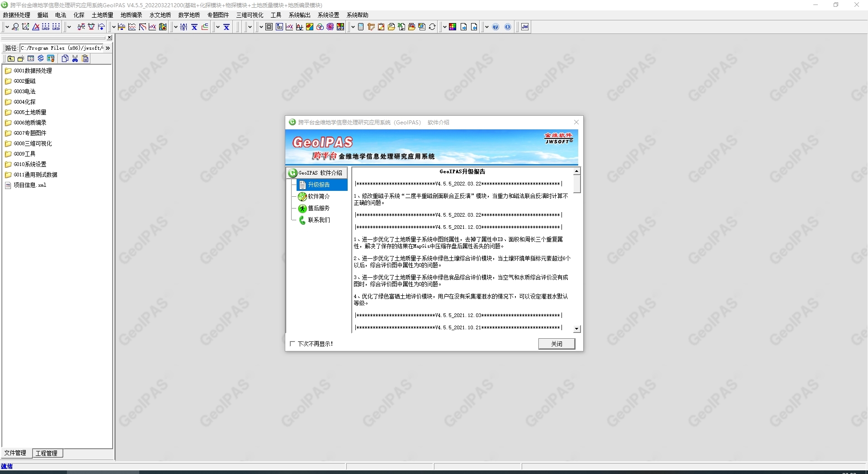Open the G001数据预处理 folder in the tree
868x474 pixels.
click(x=28, y=71)
